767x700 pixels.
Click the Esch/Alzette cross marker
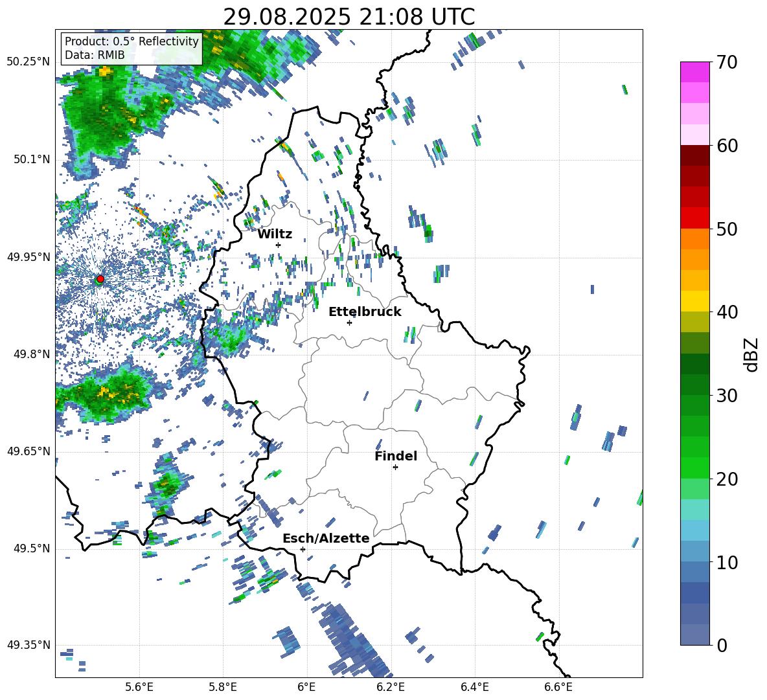[303, 549]
